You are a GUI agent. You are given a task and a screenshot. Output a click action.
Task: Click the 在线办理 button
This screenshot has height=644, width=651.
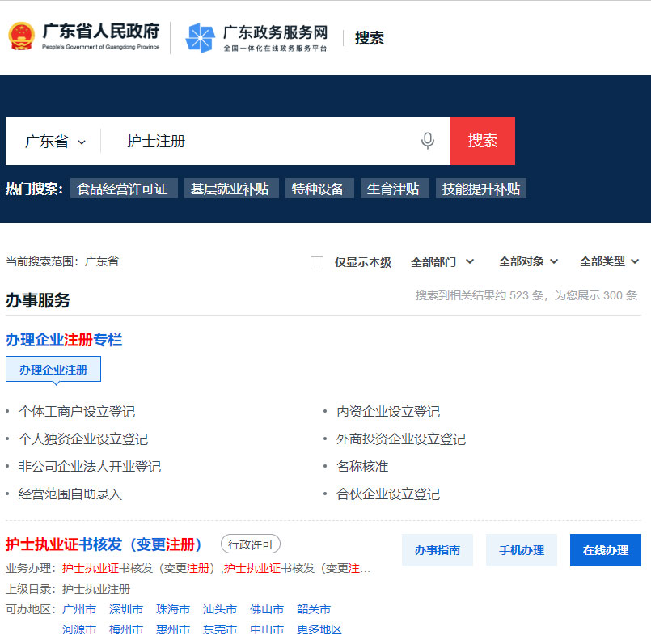tap(606, 550)
